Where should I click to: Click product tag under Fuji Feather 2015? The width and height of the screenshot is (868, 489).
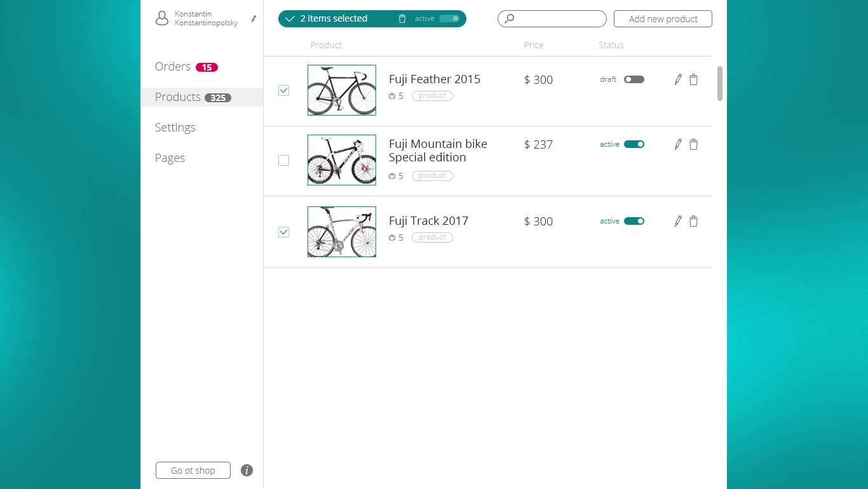click(432, 96)
